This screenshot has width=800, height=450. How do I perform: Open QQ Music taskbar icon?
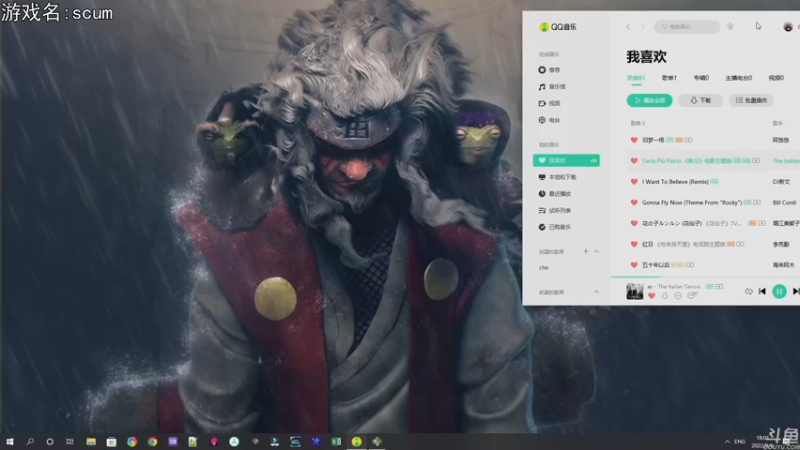coord(357,441)
